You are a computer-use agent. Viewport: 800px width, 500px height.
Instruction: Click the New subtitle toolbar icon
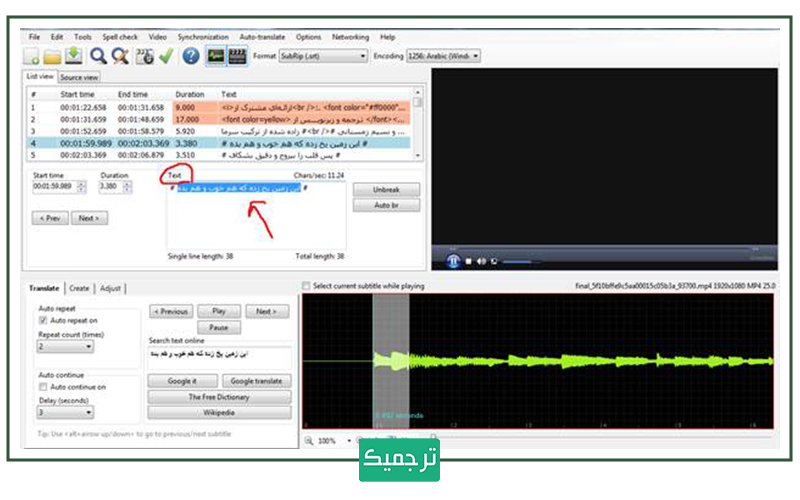pyautogui.click(x=32, y=56)
